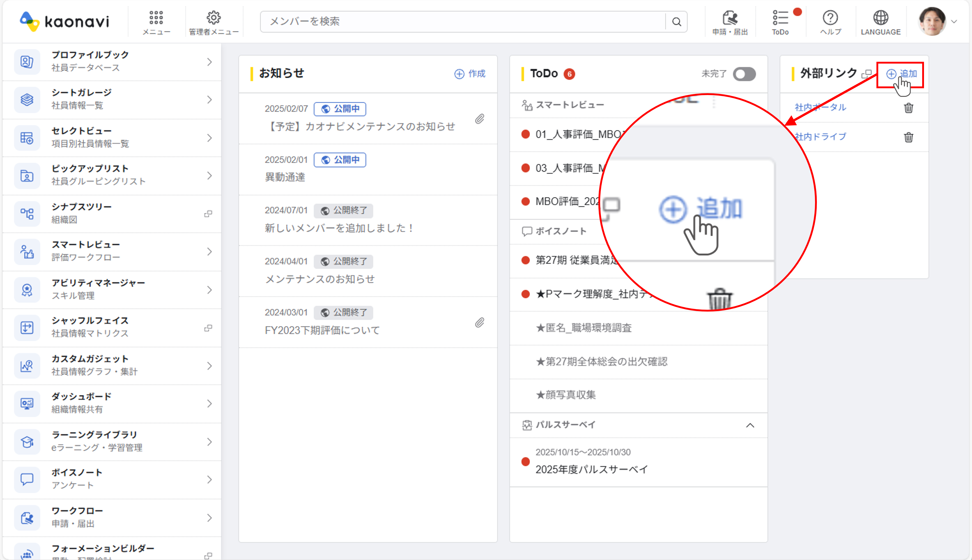Screen dimensions: 972x560
Task: Click the メンバーを検索 search field
Action: tap(462, 21)
